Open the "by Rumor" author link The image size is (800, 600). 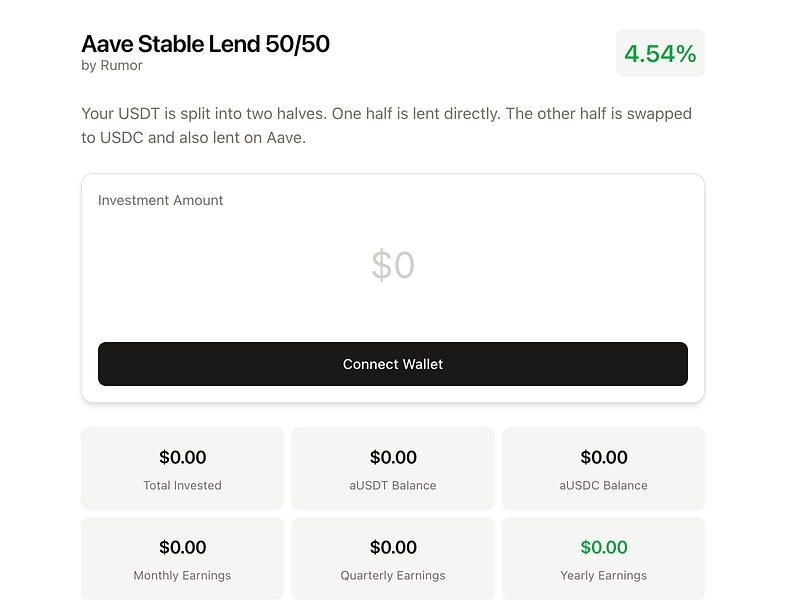click(x=112, y=66)
